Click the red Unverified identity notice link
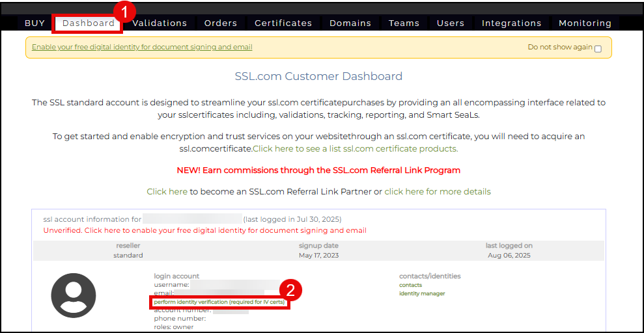The height and width of the screenshot is (333, 644). (204, 231)
